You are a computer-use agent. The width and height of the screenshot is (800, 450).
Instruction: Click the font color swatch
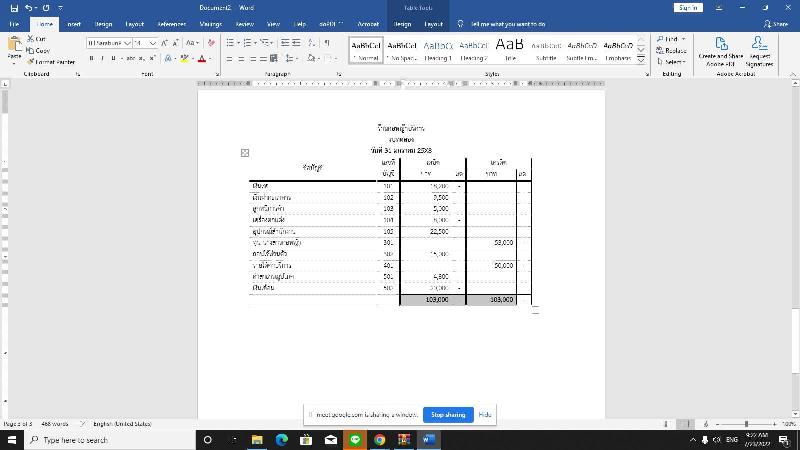[201, 59]
